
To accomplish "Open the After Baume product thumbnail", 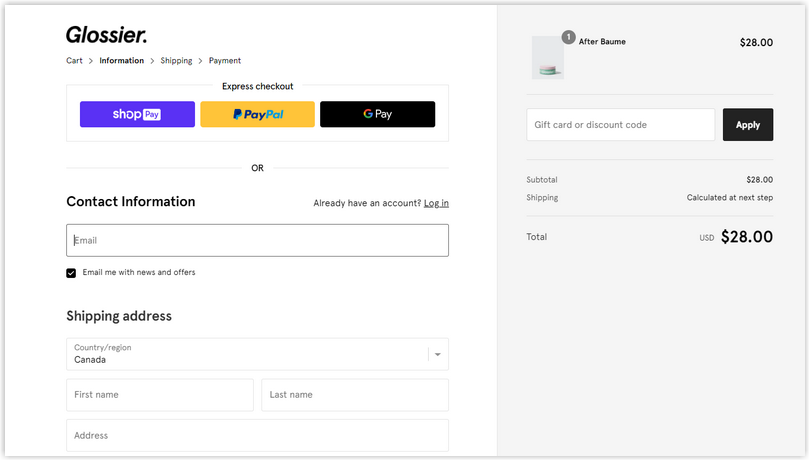I will (547, 58).
